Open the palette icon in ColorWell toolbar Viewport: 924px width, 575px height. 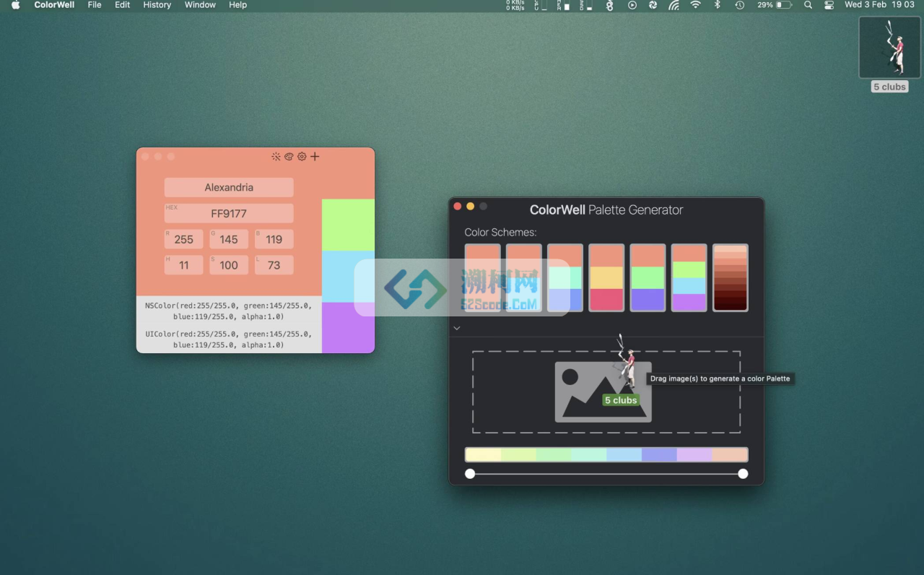point(289,156)
